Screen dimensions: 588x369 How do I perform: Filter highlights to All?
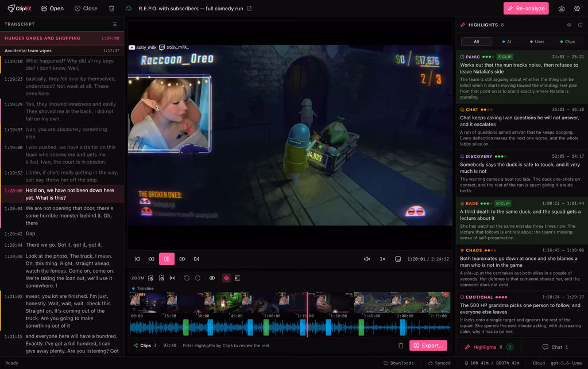click(476, 41)
